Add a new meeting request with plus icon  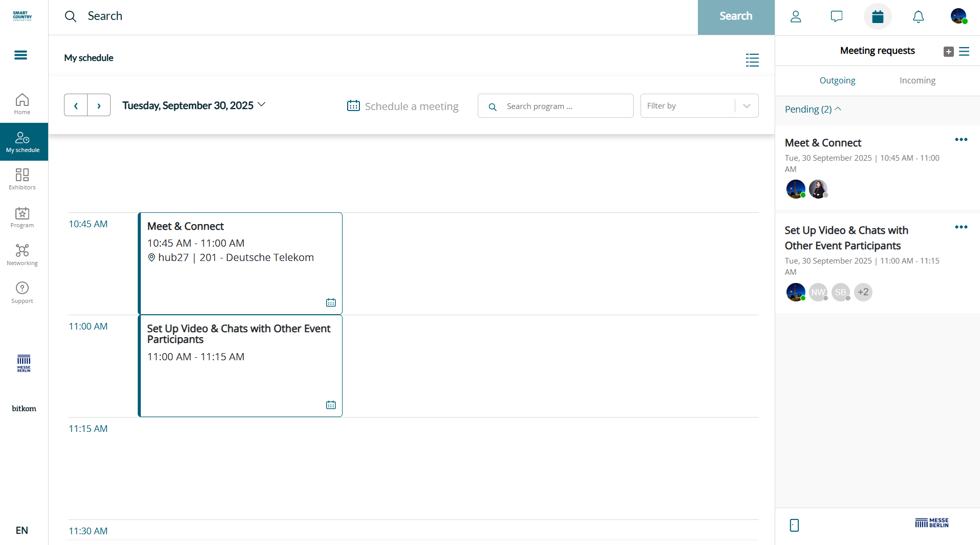coord(949,51)
